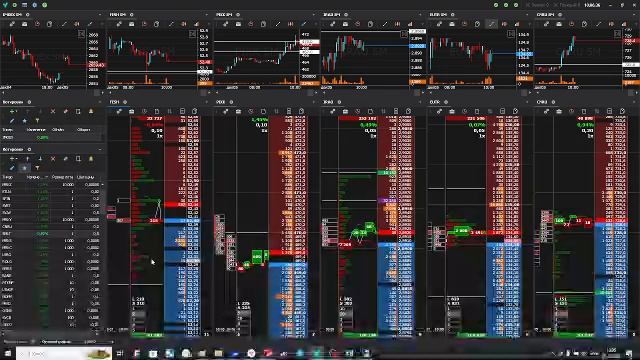Collapse the upper watchlist panel header arrow
This screenshot has height=360, width=640.
point(100,102)
